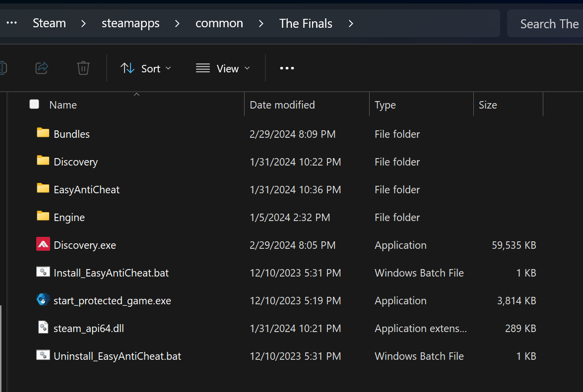Toggle the select all items checkbox
This screenshot has height=392, width=583.
tap(34, 104)
